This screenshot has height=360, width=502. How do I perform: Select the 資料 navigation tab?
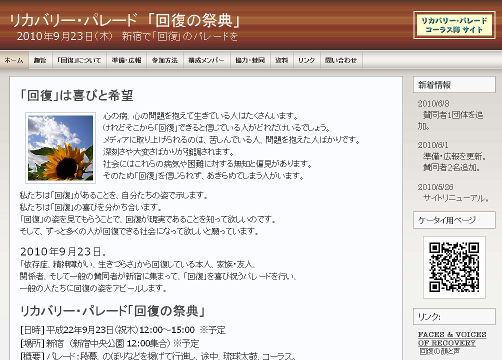coord(282,60)
